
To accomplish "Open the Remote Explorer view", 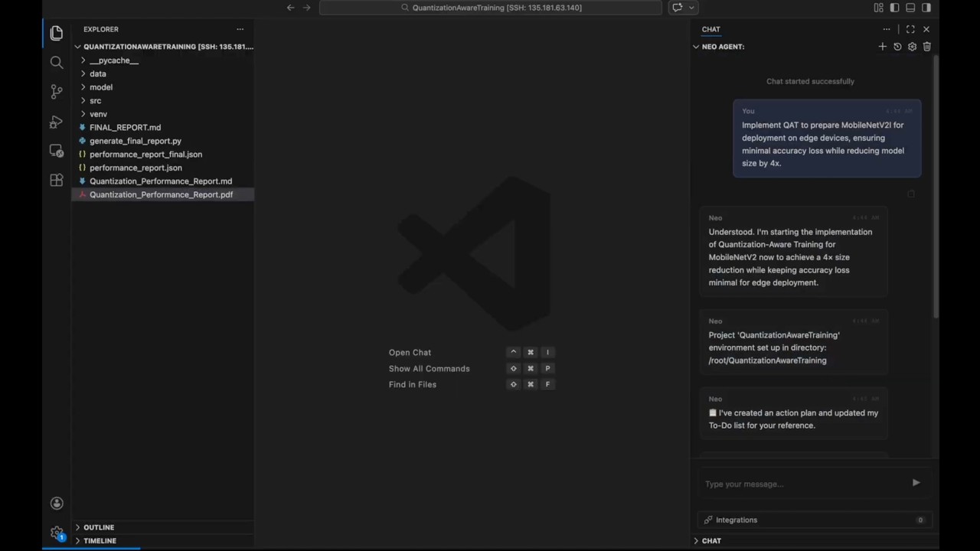I will [57, 151].
